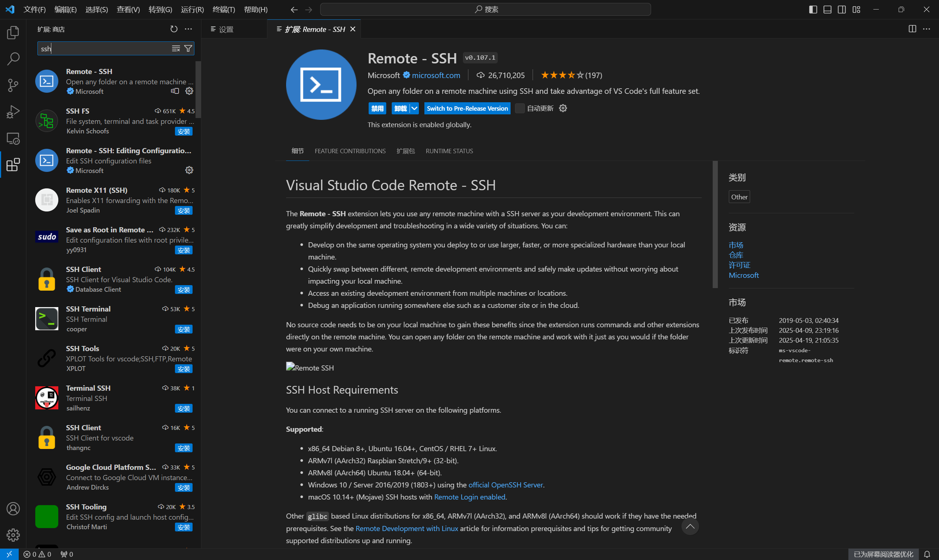Screen dimensions: 939x560
Task: Open editor more actions ellipsis menu
Action: click(x=927, y=29)
